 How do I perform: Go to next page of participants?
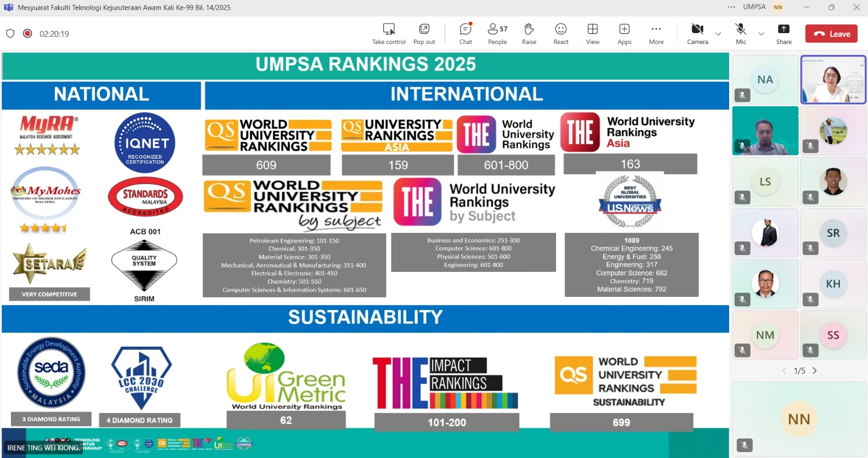click(814, 371)
